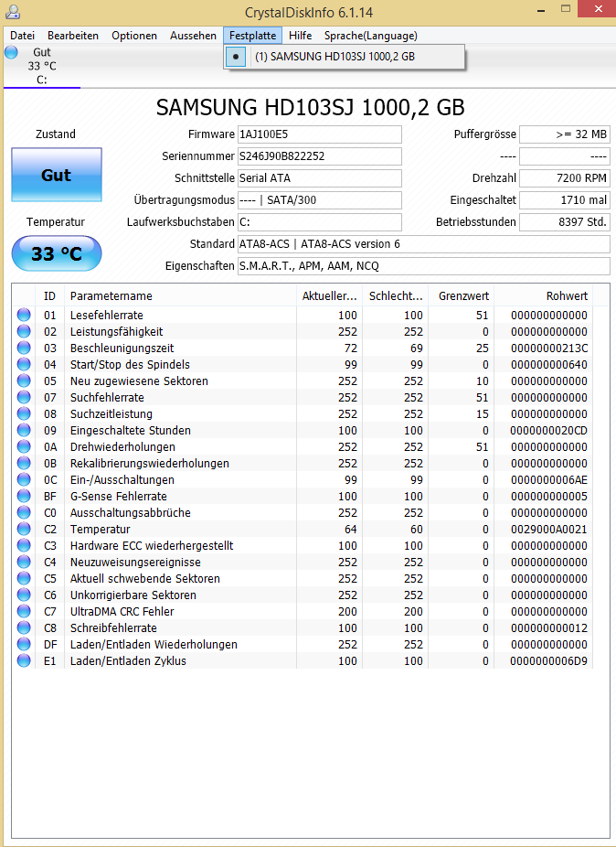Click status orb for Suchzeitleistung row
The height and width of the screenshot is (847, 616).
pos(24,413)
